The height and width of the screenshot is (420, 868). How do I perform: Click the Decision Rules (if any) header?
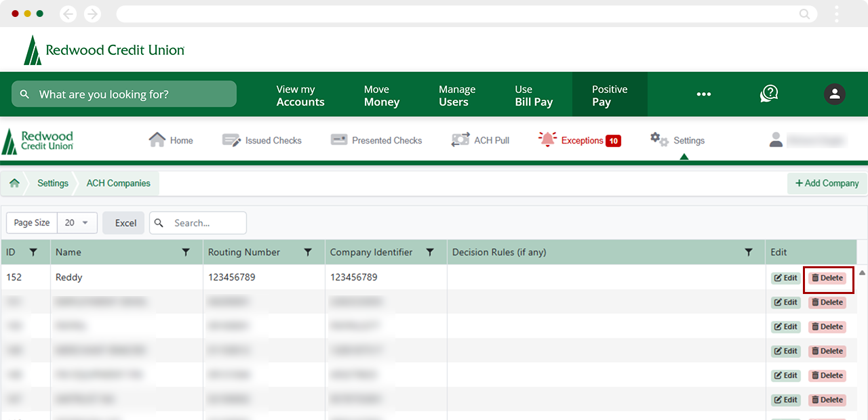click(x=499, y=252)
